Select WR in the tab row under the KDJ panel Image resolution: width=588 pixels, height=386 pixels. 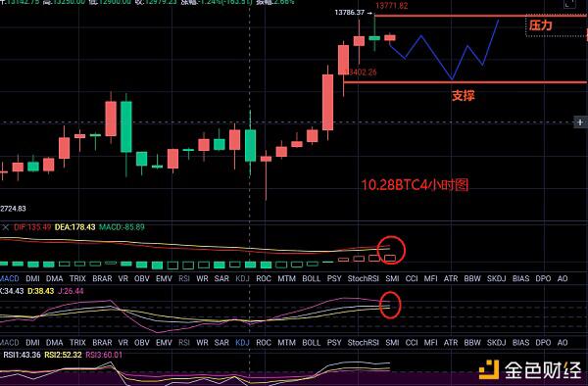202,343
